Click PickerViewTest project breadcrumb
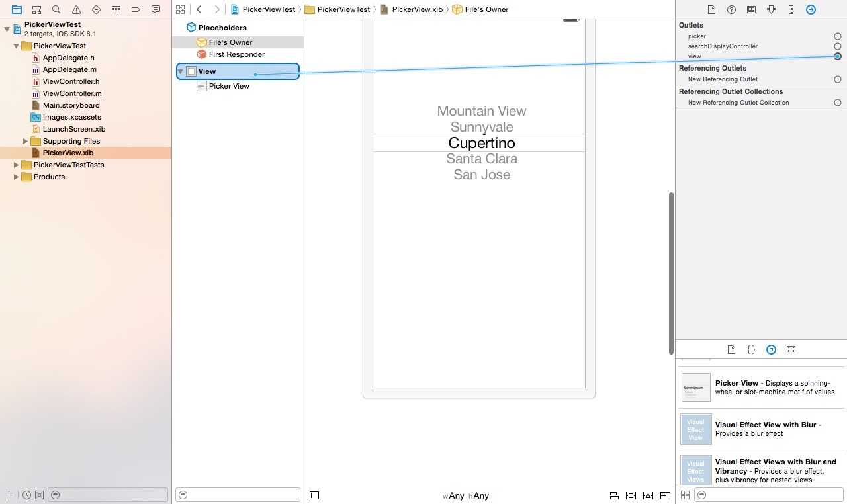The width and height of the screenshot is (847, 504). tap(263, 9)
